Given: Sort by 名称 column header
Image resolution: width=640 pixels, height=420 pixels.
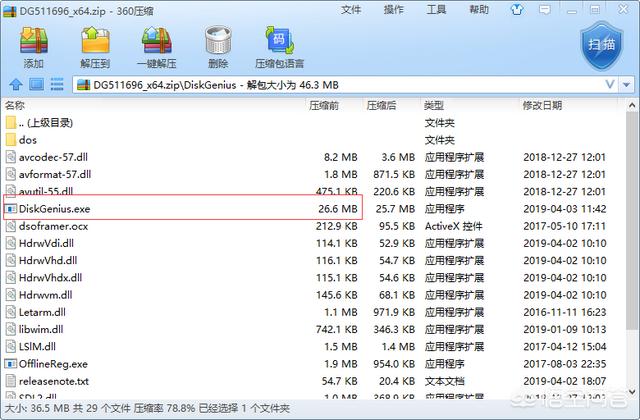Looking at the screenshot, I should 15,105.
